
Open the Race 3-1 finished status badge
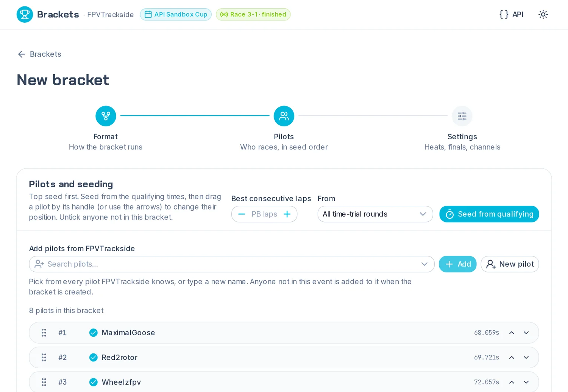[x=253, y=14]
